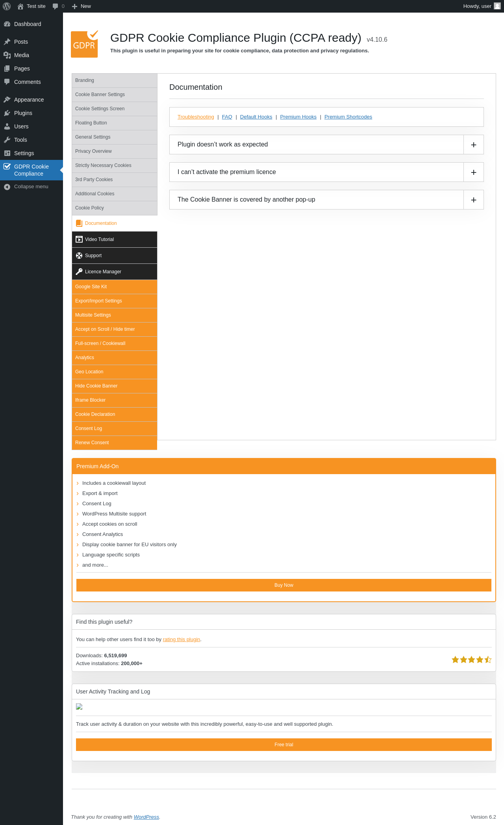Click the Pages icon in sidebar
This screenshot has width=504, height=825.
pyautogui.click(x=7, y=69)
